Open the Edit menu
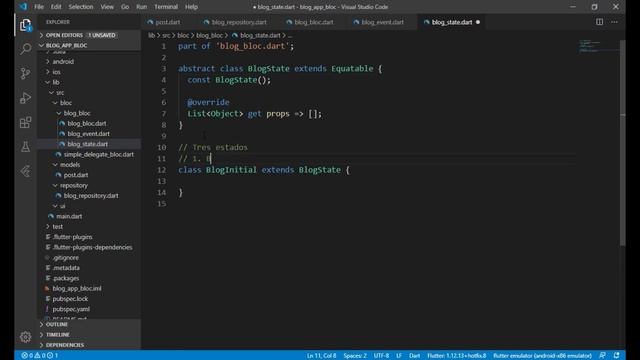Screen dimensions: 640x360 [x=56, y=7]
